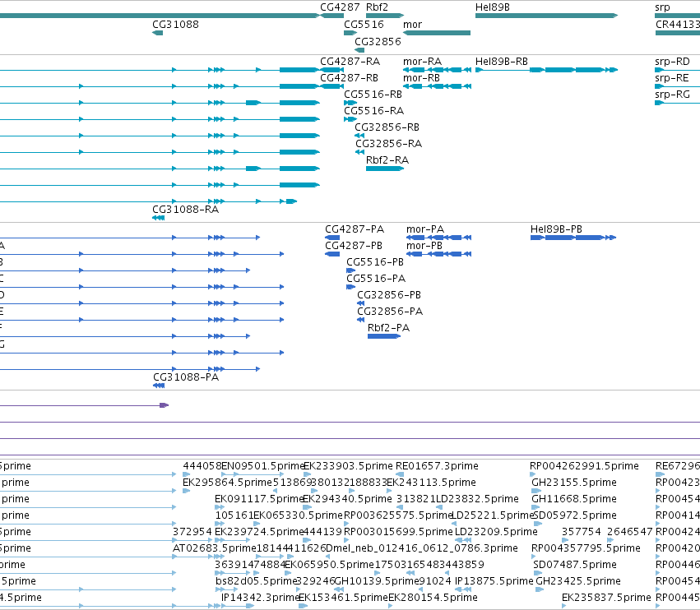This screenshot has height=610, width=700.
Task: Select EST LD23832.5prime
Action: pos(477,499)
